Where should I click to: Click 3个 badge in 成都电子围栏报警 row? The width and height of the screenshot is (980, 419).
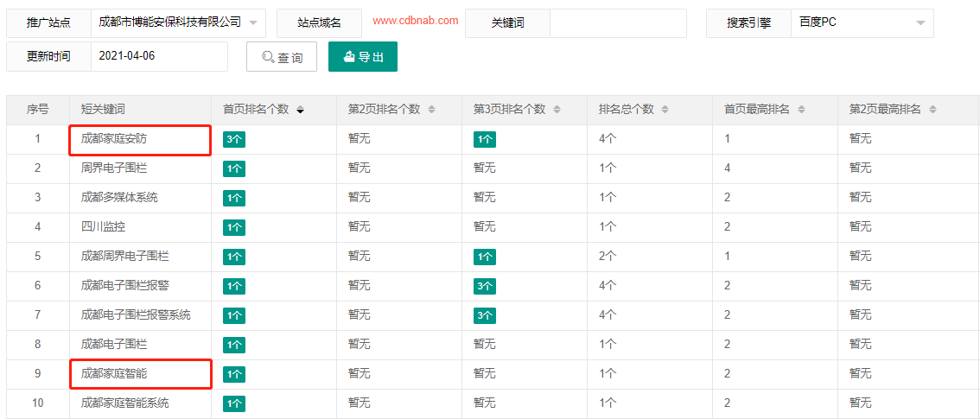point(484,286)
